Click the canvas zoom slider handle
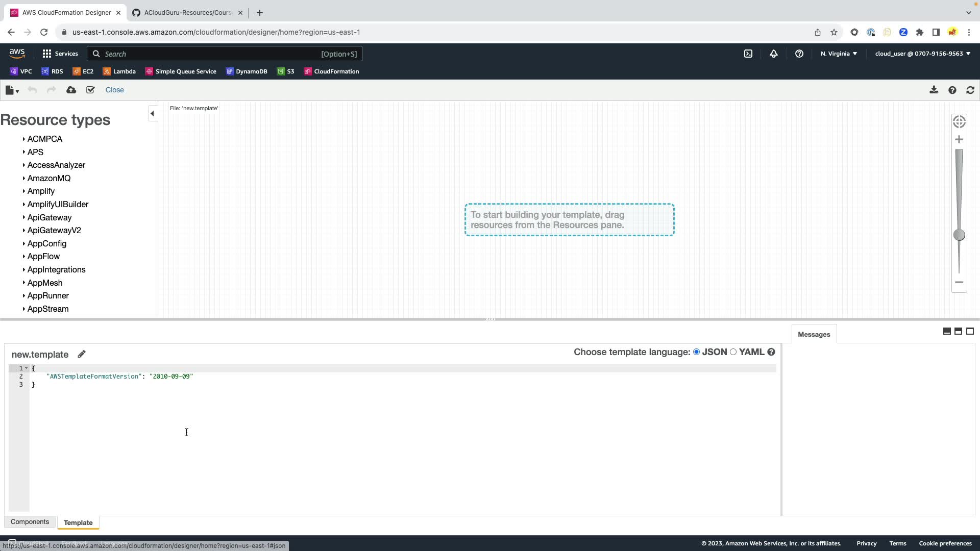 [x=959, y=235]
